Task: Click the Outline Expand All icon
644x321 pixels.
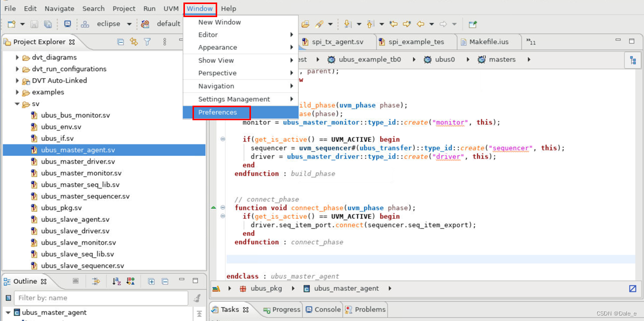Action: click(151, 281)
